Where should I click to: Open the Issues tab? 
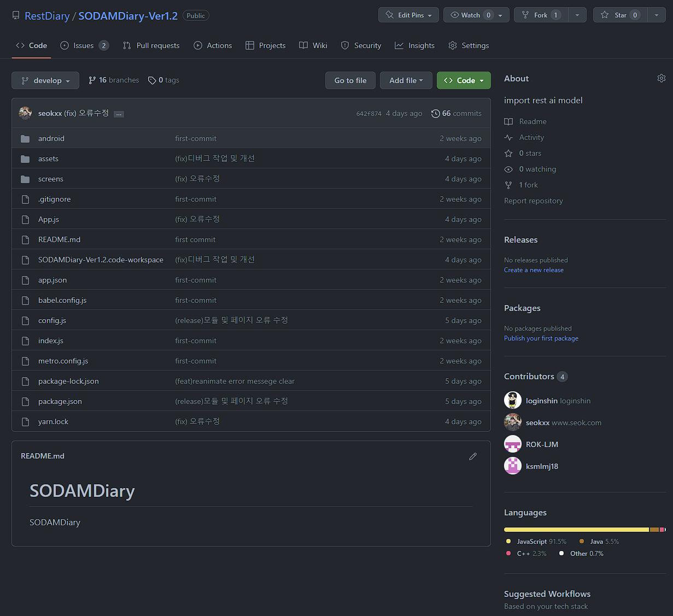pos(84,45)
